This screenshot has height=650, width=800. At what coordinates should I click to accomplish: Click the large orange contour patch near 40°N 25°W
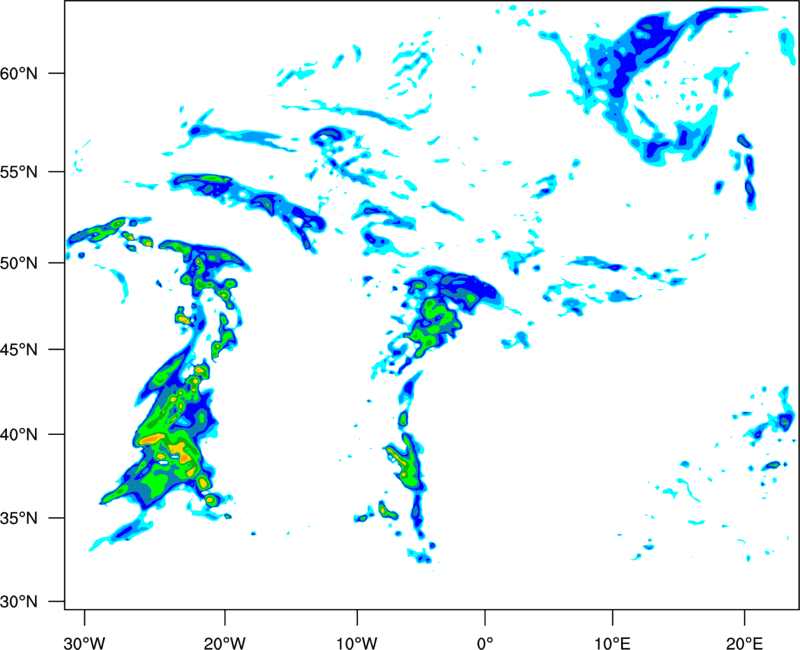152,438
